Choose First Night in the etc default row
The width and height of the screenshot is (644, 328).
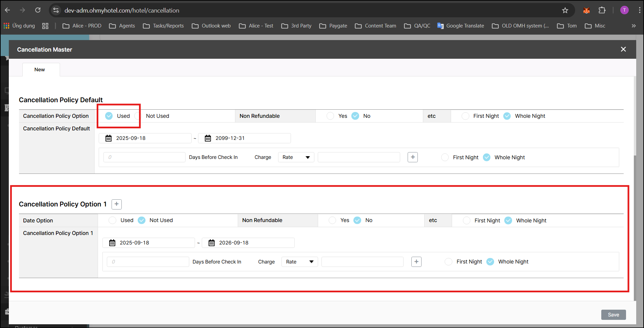tap(466, 116)
